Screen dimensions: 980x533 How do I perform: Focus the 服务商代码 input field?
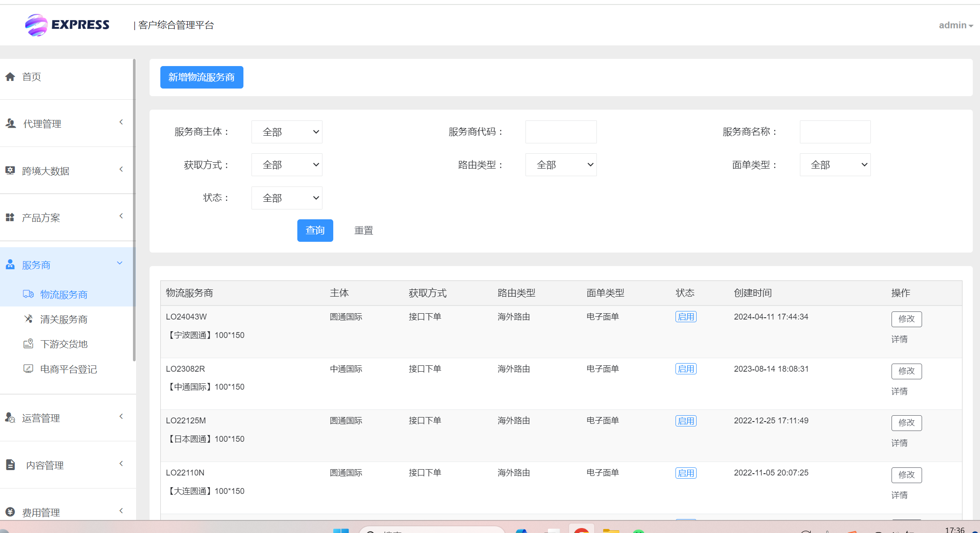tap(561, 132)
